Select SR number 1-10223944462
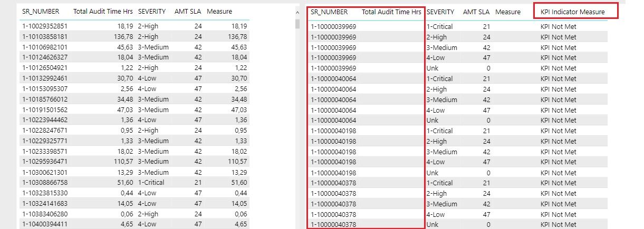 pyautogui.click(x=44, y=120)
